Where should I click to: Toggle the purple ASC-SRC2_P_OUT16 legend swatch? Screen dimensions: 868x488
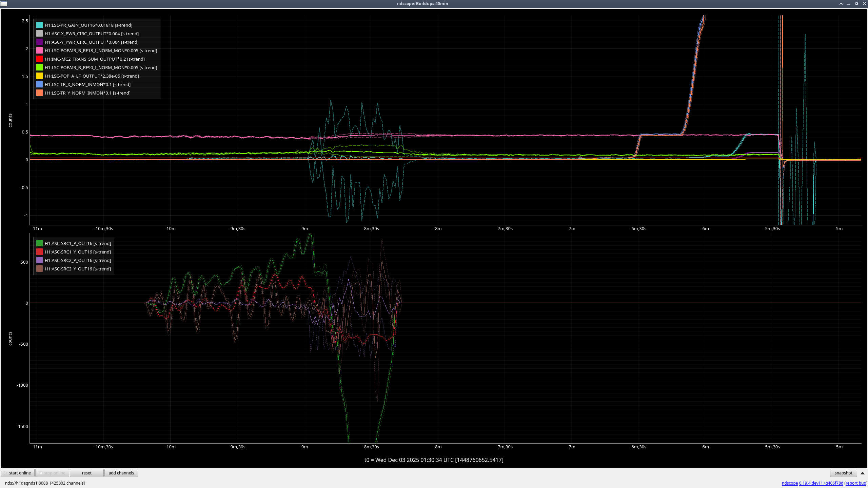coord(39,260)
